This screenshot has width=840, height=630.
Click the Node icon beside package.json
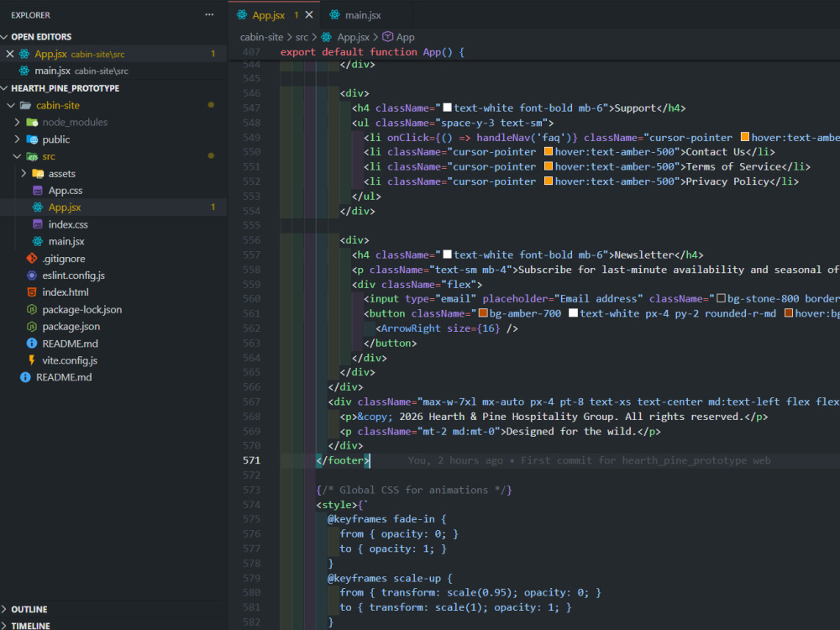32,326
